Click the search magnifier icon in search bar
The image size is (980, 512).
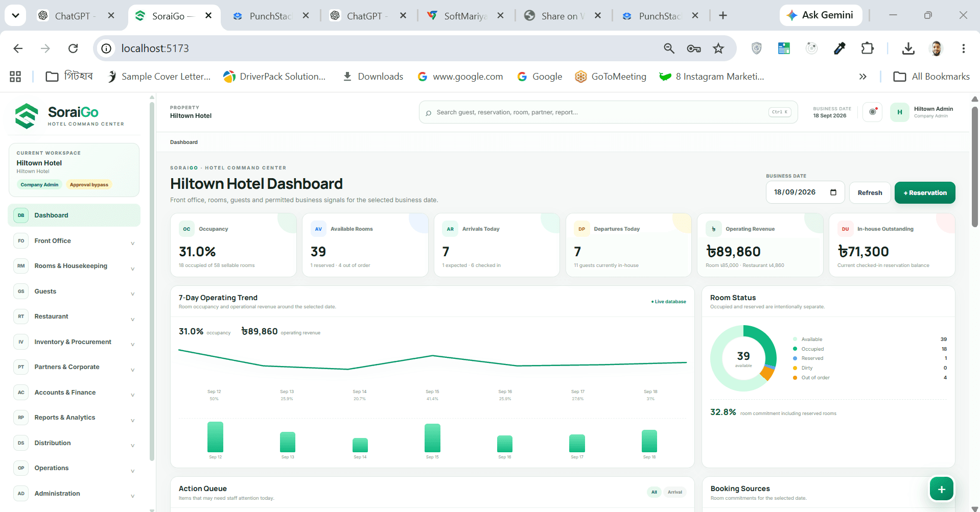428,113
